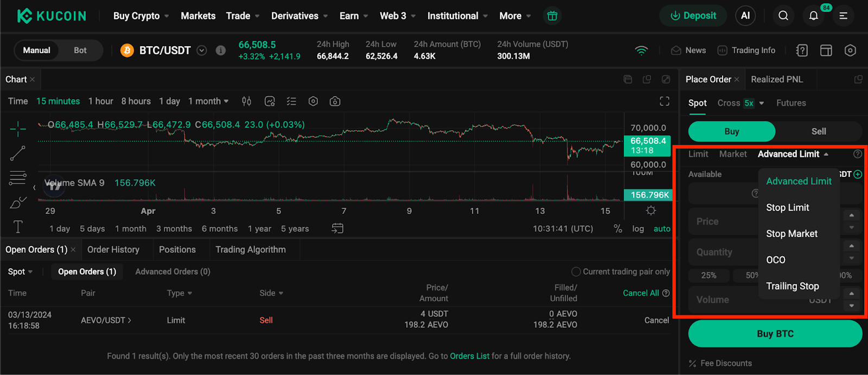This screenshot has width=868, height=375.
Task: Open the Orders List link
Action: coord(469,356)
